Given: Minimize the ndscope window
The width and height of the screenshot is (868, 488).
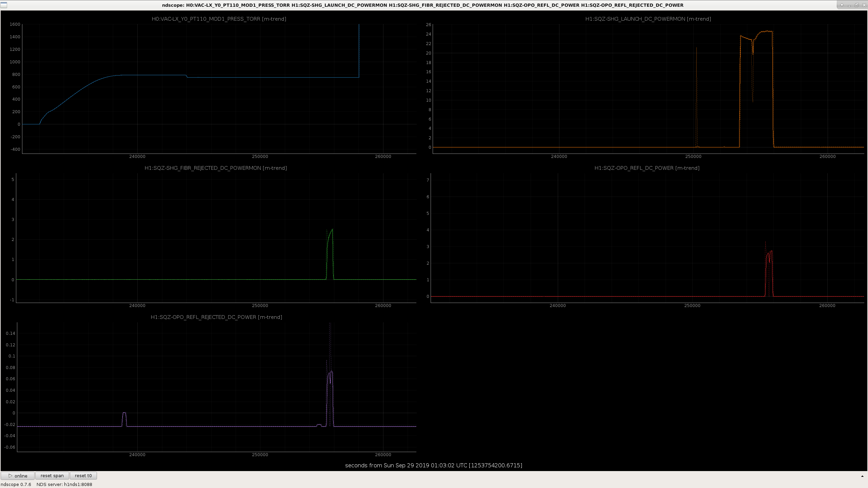Looking at the screenshot, I should tap(849, 5).
